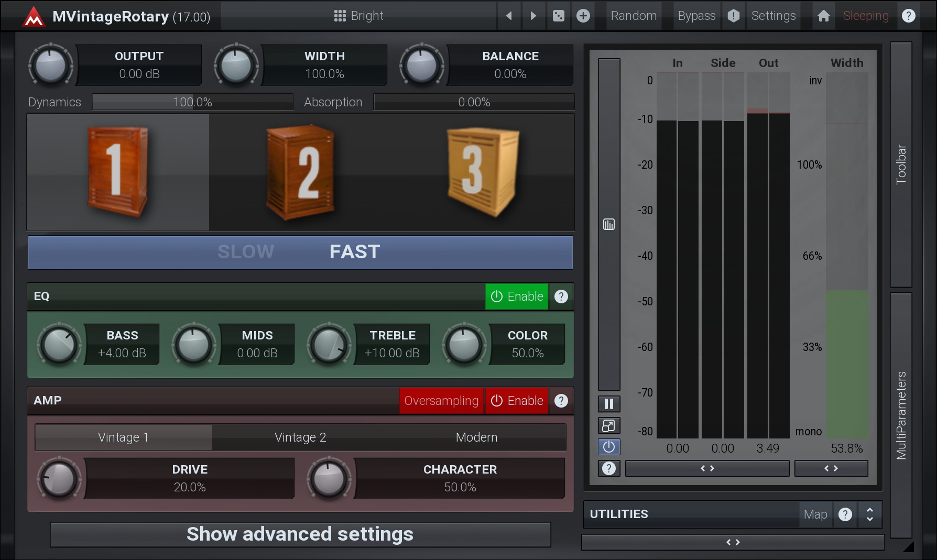Open the EQ section help icon
The image size is (937, 560).
point(561,297)
